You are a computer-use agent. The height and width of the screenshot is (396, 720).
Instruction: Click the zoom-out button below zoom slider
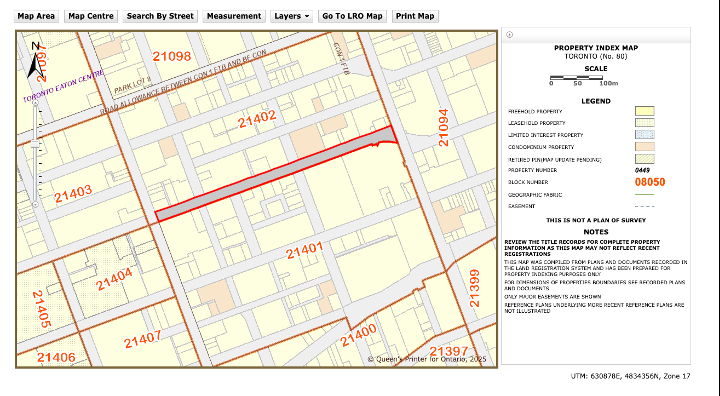pyautogui.click(x=35, y=204)
